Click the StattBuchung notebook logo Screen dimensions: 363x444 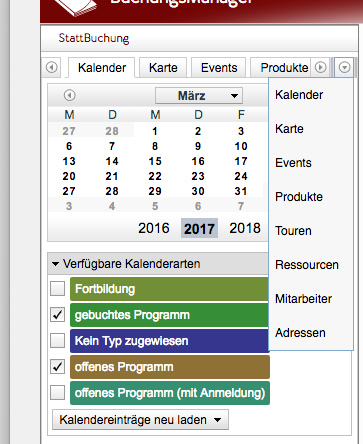click(75, 7)
